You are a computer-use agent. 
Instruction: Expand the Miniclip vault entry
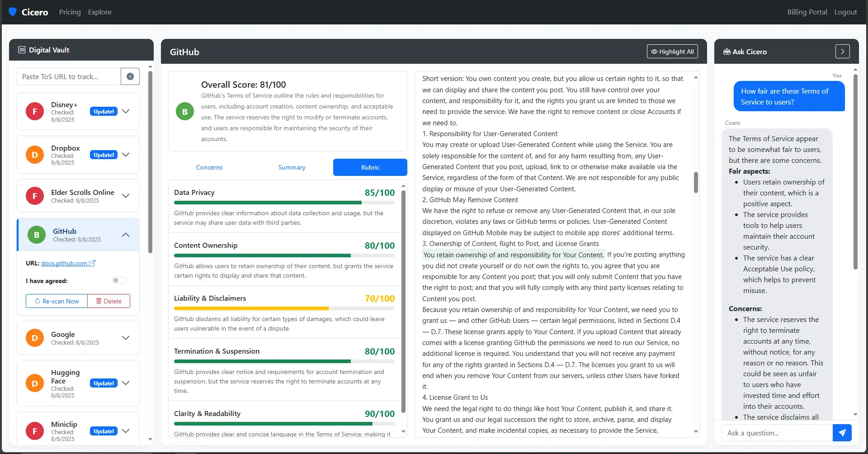tap(126, 431)
